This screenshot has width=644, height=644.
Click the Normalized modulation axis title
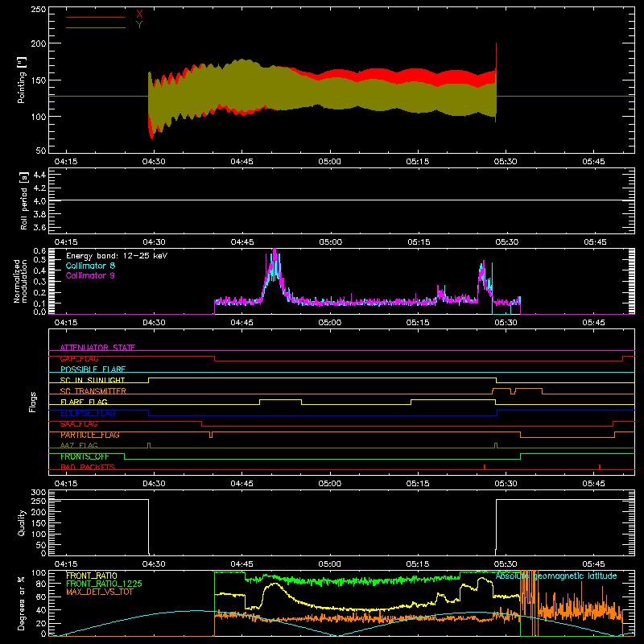(20, 281)
